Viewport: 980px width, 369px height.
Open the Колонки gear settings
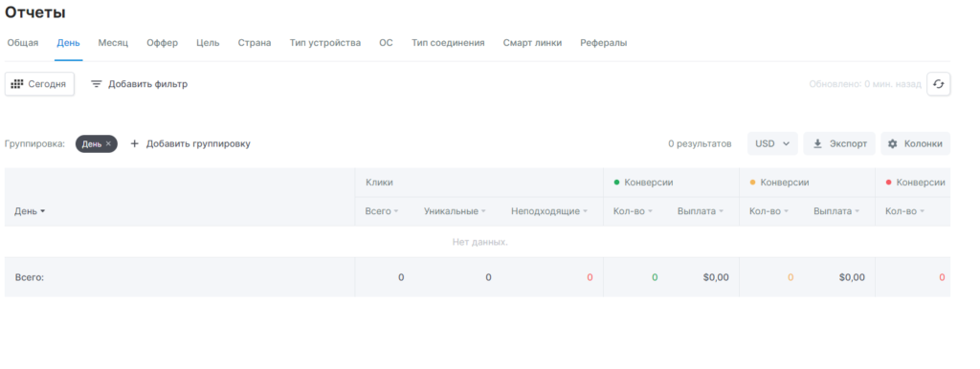[893, 143]
